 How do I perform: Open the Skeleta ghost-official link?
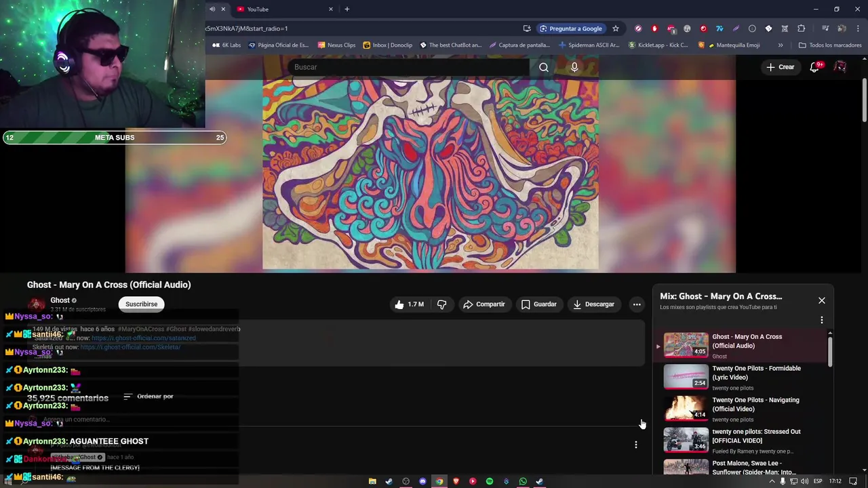(x=130, y=347)
